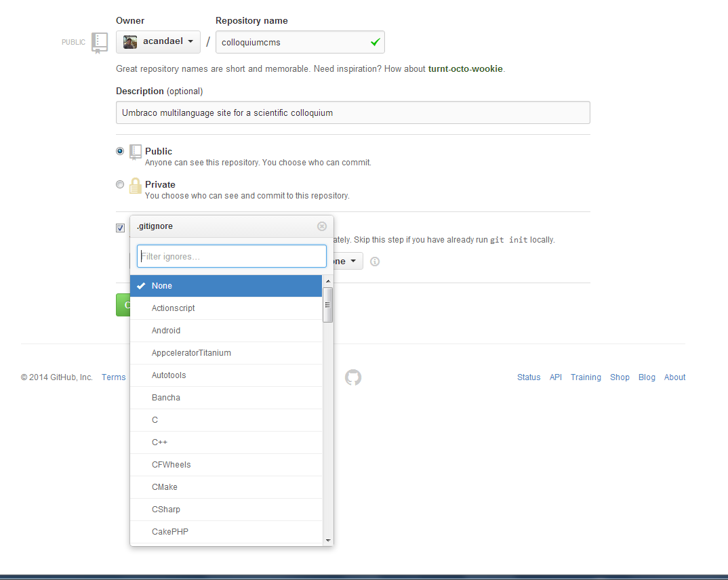This screenshot has width=728, height=580.
Task: Open the About footer link
Action: click(x=674, y=377)
